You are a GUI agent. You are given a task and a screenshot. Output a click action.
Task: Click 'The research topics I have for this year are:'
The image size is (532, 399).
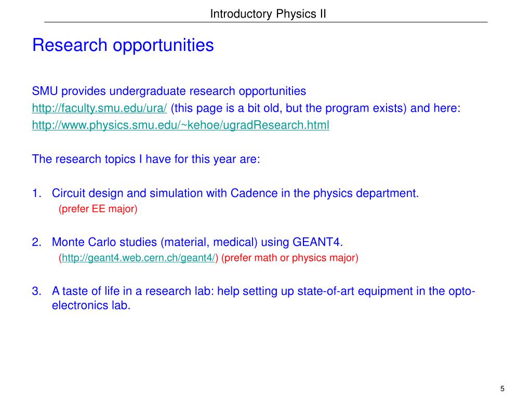coord(146,159)
